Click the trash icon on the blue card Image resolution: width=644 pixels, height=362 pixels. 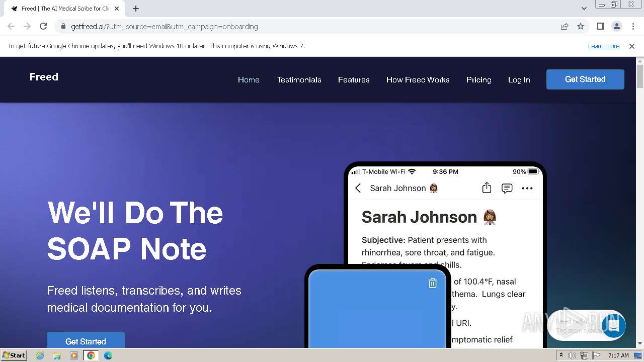tap(433, 283)
